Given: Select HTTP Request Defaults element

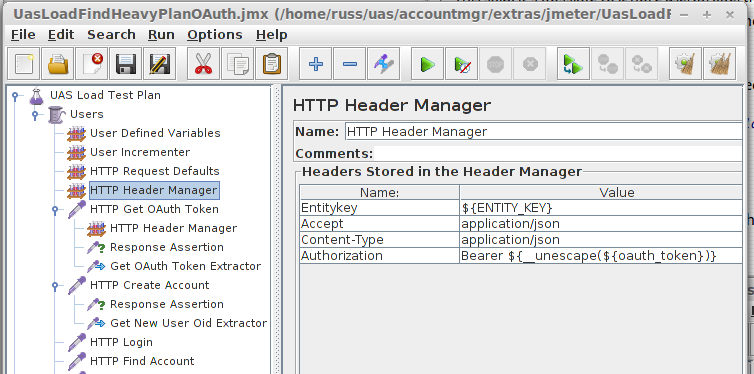Looking at the screenshot, I should pyautogui.click(x=154, y=171).
